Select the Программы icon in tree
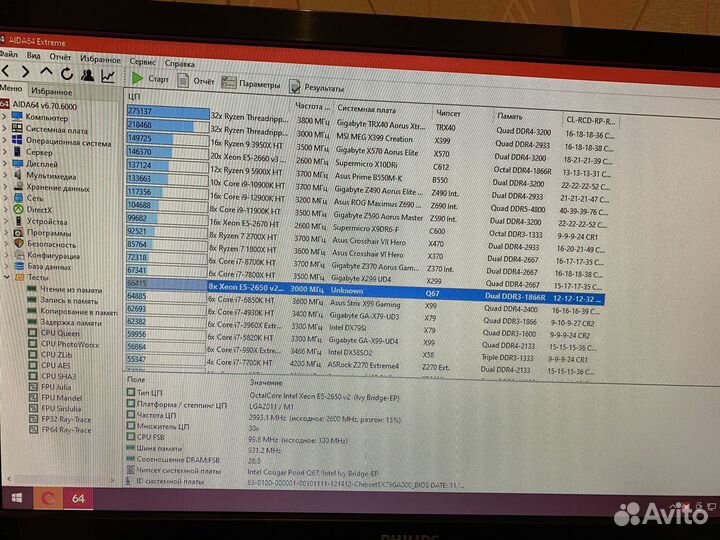This screenshot has height=540, width=720. [x=19, y=232]
